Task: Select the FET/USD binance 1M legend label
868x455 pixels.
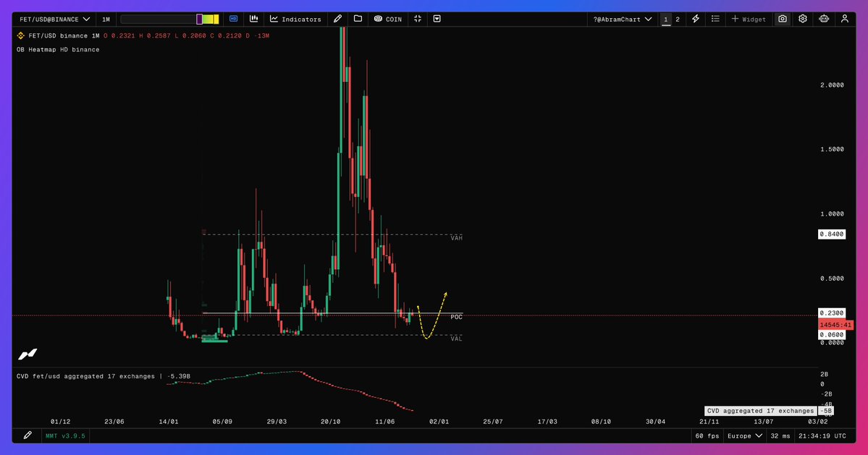Action: (64, 35)
